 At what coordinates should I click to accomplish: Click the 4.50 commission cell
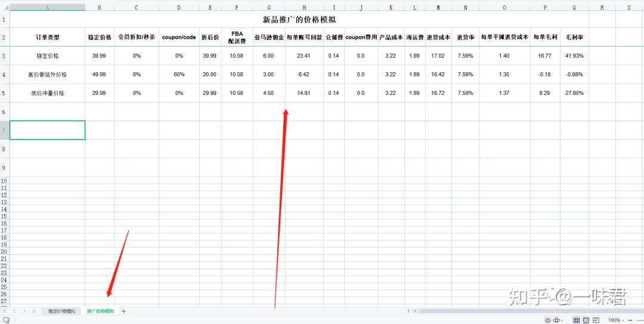[269, 93]
